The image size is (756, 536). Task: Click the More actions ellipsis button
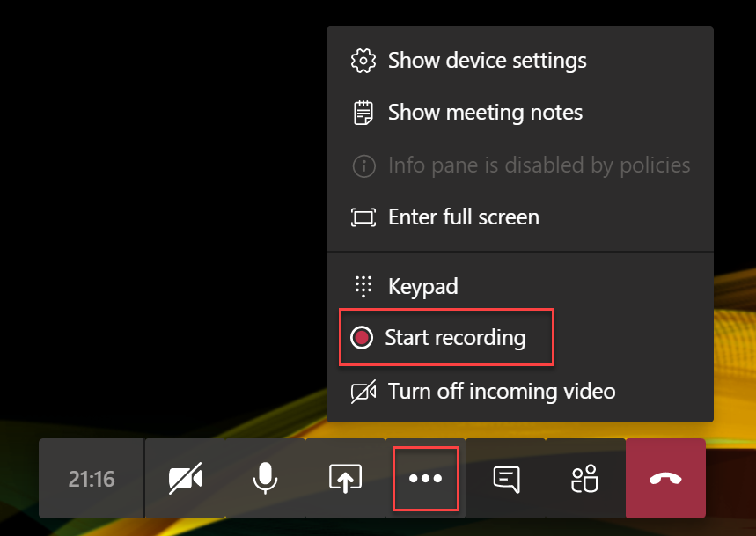click(425, 479)
